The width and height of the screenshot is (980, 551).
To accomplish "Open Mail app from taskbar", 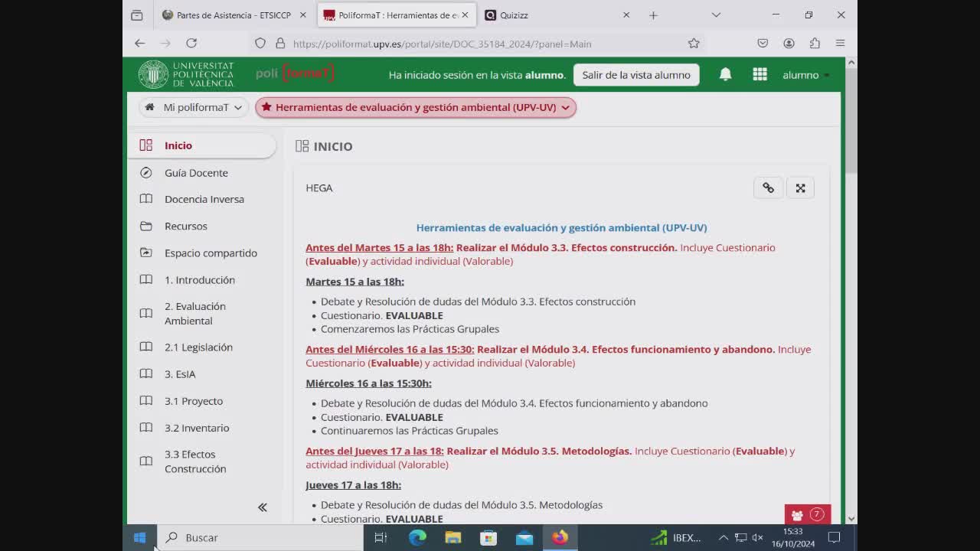I will tap(524, 537).
